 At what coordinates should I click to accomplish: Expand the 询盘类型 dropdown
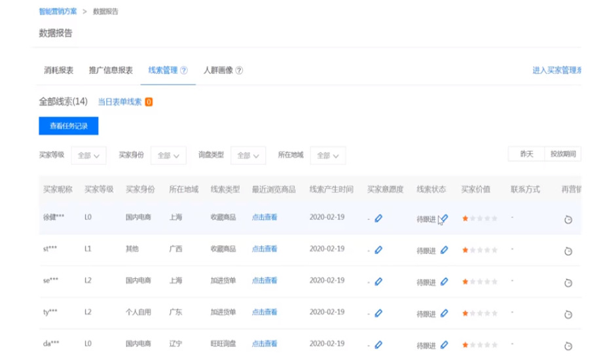(248, 156)
